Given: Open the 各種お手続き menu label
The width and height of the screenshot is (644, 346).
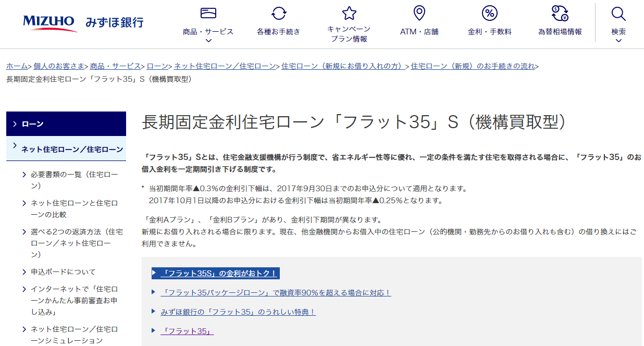Looking at the screenshot, I should coord(279,31).
